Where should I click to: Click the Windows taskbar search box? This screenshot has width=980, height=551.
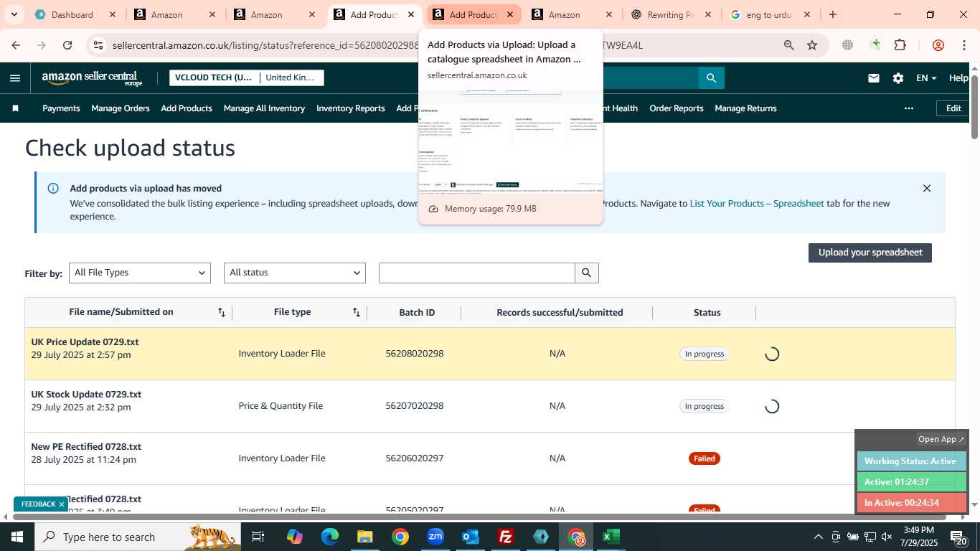[x=136, y=537]
